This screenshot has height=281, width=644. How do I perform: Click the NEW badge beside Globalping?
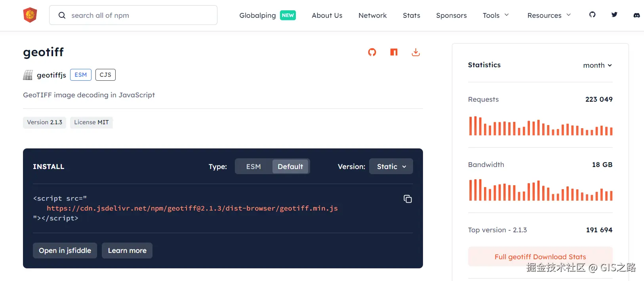[x=288, y=15]
